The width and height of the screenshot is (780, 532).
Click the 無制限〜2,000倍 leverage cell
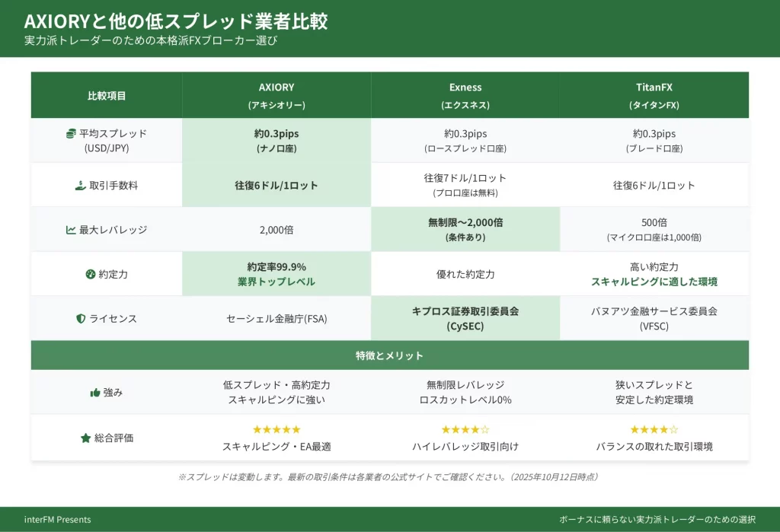point(465,229)
